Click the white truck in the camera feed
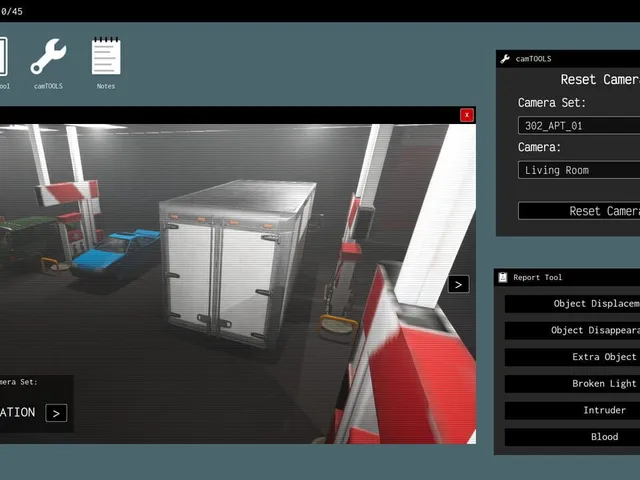Screen dimensions: 640x480 [237, 261]
